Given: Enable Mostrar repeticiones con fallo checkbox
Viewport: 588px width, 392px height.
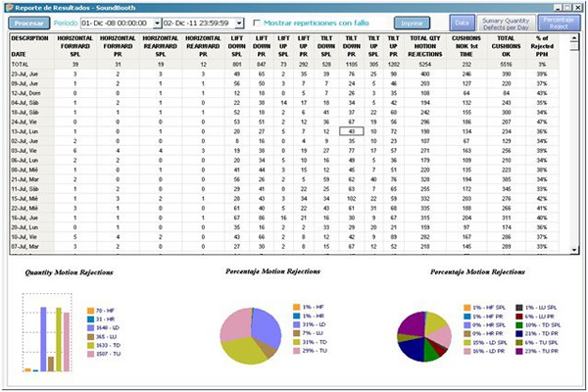Looking at the screenshot, I should click(257, 23).
